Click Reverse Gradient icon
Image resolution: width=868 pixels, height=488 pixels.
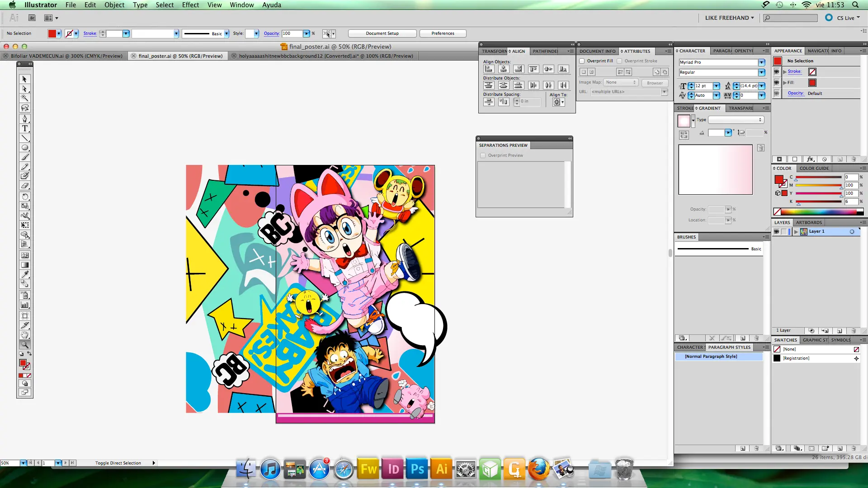(x=684, y=135)
